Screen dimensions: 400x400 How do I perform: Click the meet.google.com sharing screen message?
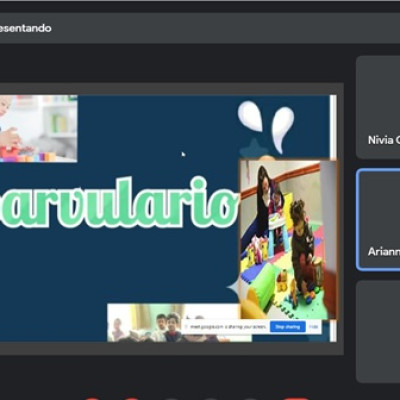tap(228, 327)
